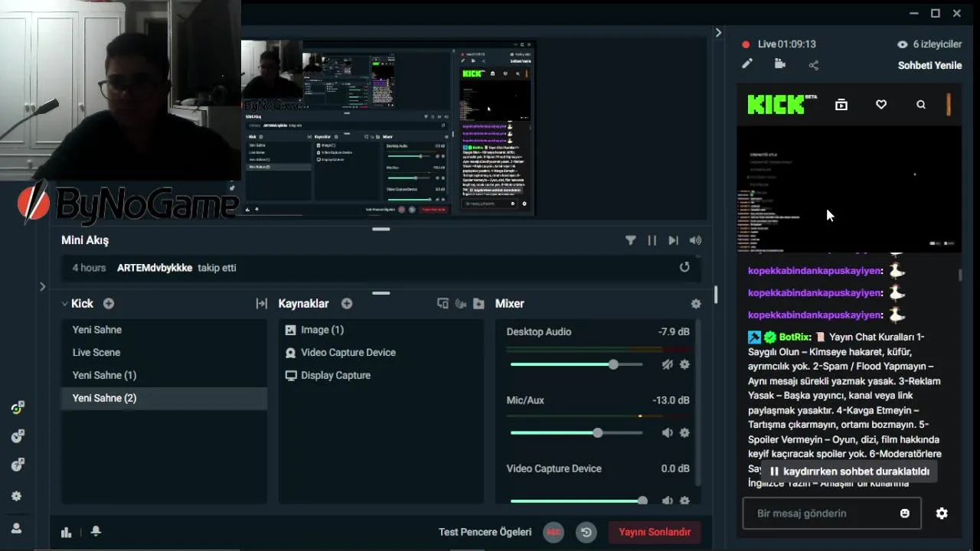Adjust the Mic/Aux volume slider

tap(577, 432)
